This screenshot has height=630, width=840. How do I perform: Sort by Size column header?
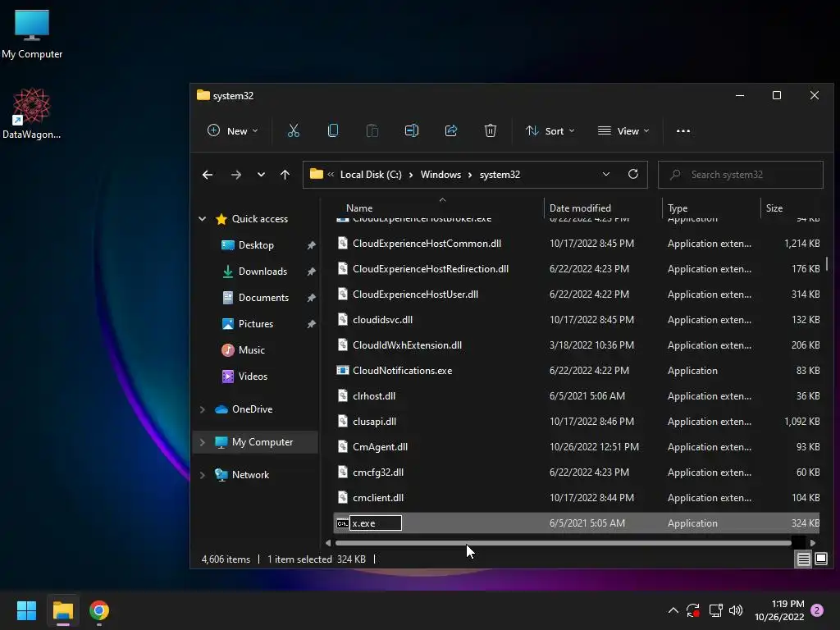pos(774,208)
